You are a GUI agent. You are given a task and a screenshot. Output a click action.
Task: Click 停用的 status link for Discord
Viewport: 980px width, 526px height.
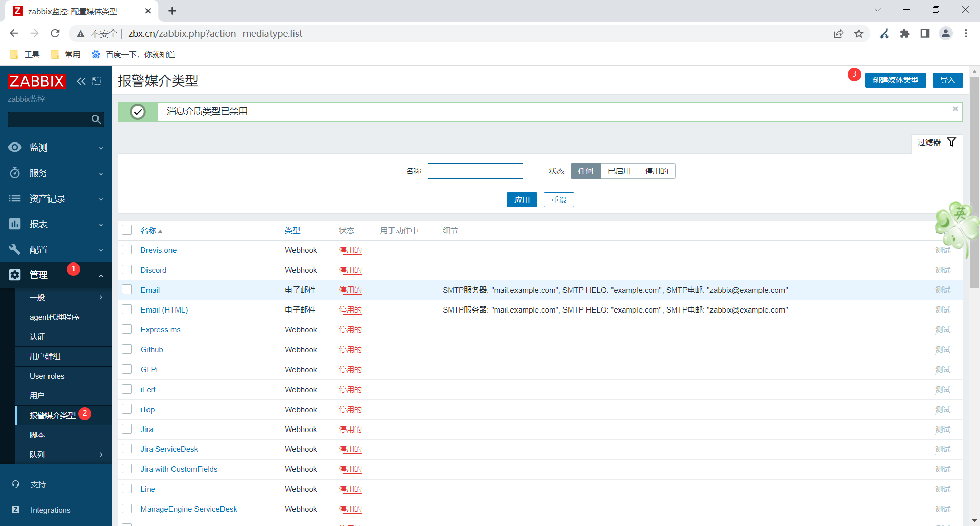350,270
